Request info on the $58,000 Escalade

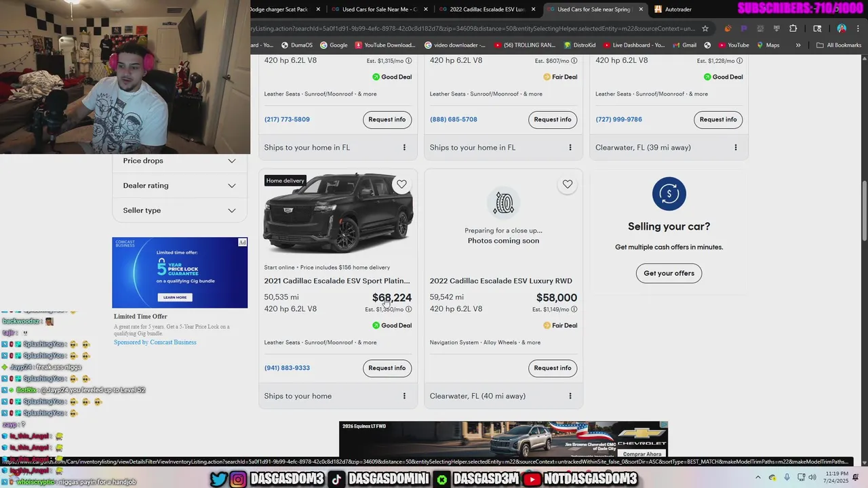tap(553, 368)
